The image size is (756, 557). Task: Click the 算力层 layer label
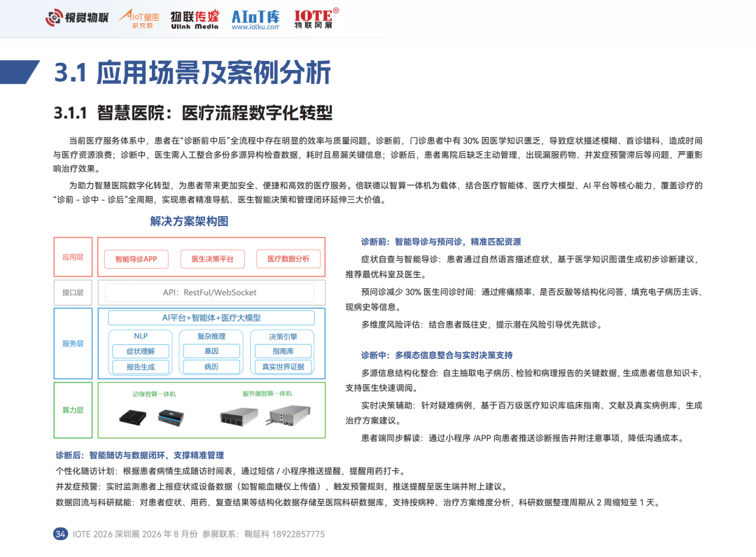[73, 409]
